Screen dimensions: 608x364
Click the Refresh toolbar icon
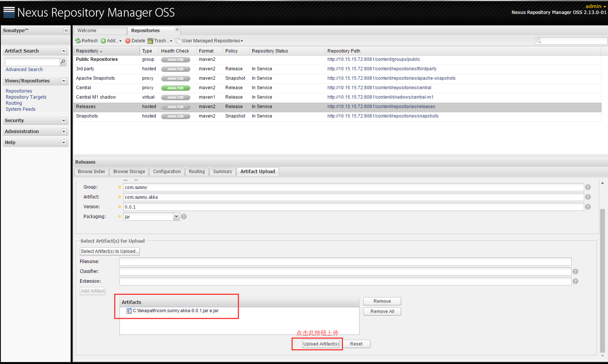78,41
